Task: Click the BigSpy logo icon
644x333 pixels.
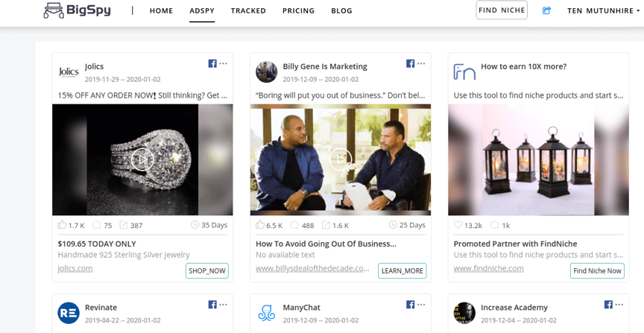Action: click(54, 10)
